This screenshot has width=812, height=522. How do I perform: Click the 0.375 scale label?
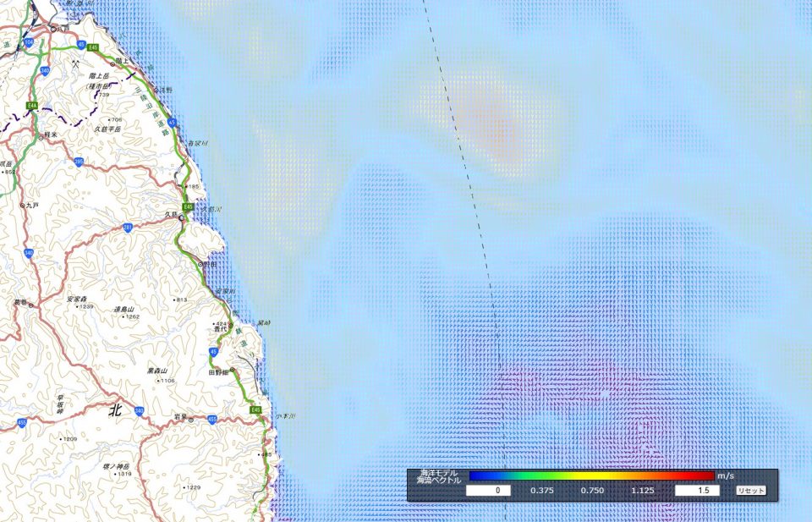pyautogui.click(x=541, y=491)
